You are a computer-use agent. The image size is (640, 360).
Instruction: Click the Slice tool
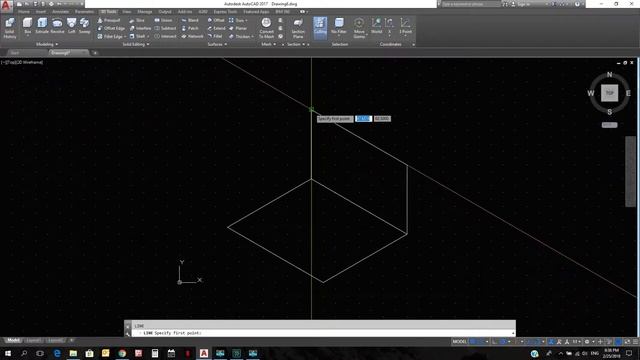pos(137,20)
